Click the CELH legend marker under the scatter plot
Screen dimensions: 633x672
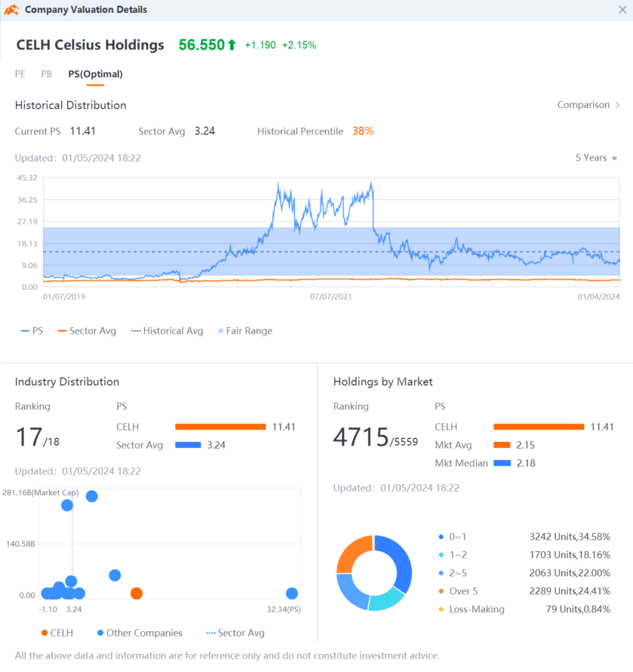pyautogui.click(x=44, y=633)
